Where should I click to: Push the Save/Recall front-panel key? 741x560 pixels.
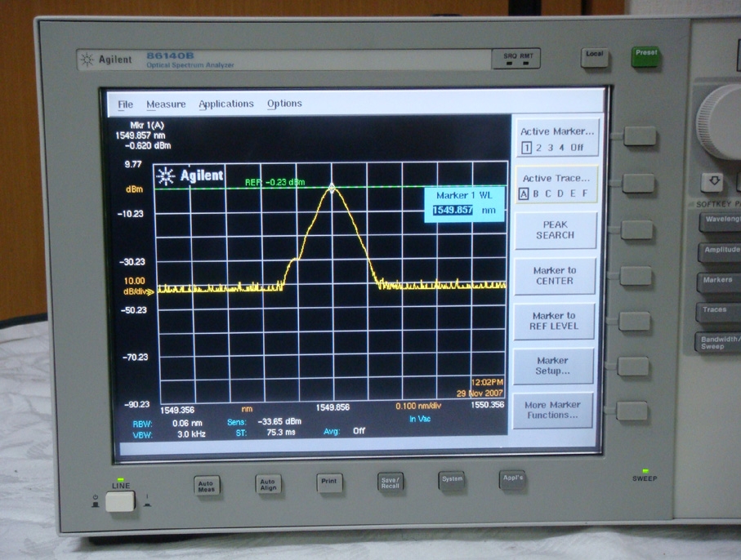pos(391,482)
